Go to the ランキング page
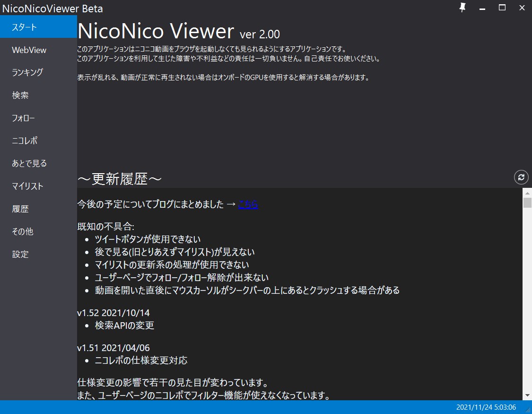 [x=38, y=72]
